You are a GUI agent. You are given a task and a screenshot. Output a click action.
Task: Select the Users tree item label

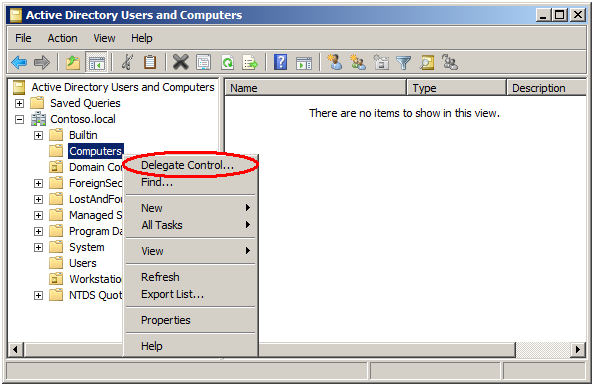click(83, 263)
